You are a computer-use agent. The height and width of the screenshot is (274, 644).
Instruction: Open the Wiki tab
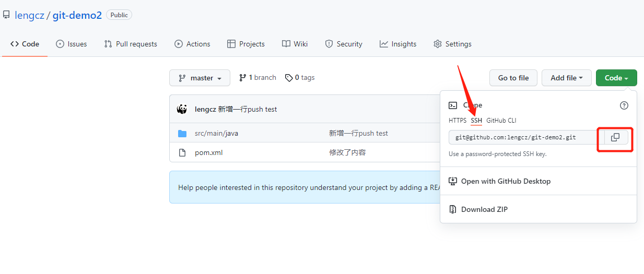tap(295, 44)
